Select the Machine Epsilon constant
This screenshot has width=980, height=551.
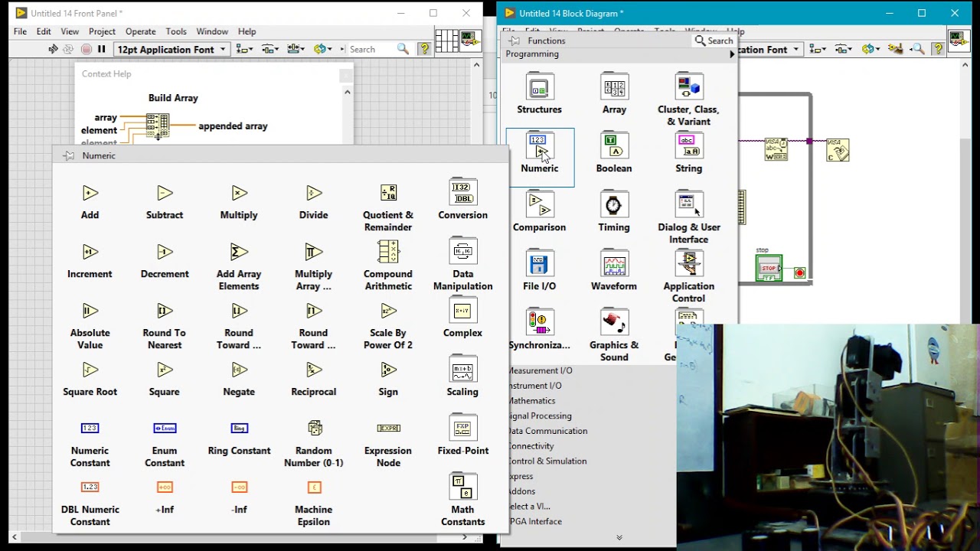314,487
